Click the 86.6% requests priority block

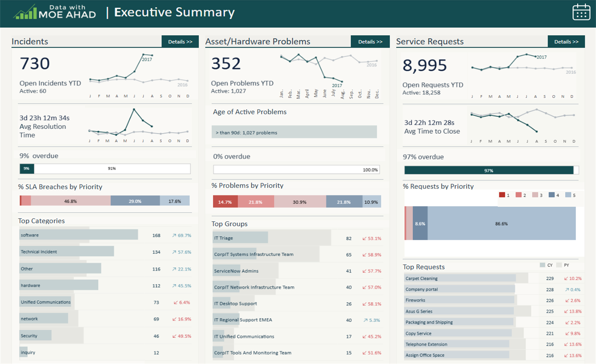(502, 223)
